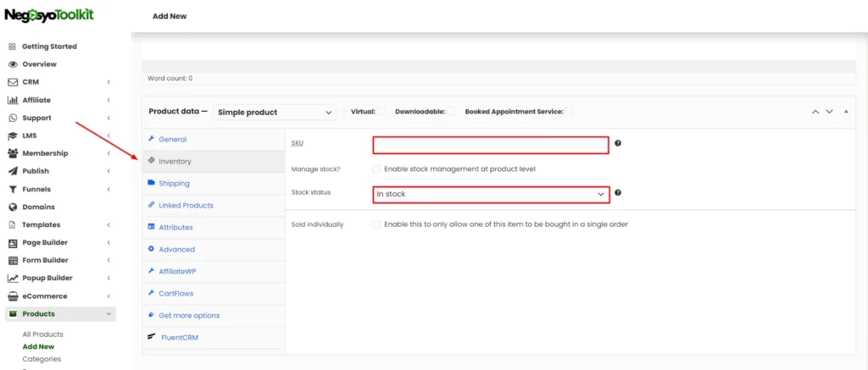Click the Affiliate bar chart icon
This screenshot has height=370, width=868.
pos(12,100)
